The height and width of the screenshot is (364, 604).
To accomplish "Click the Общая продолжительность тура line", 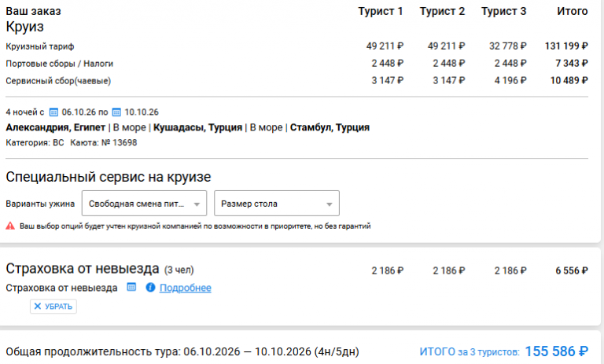I will point(182,351).
